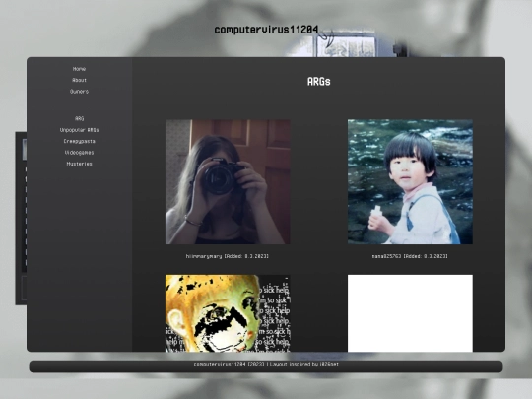The width and height of the screenshot is (532, 399).
Task: Click the ARGs page heading
Action: [x=318, y=82]
